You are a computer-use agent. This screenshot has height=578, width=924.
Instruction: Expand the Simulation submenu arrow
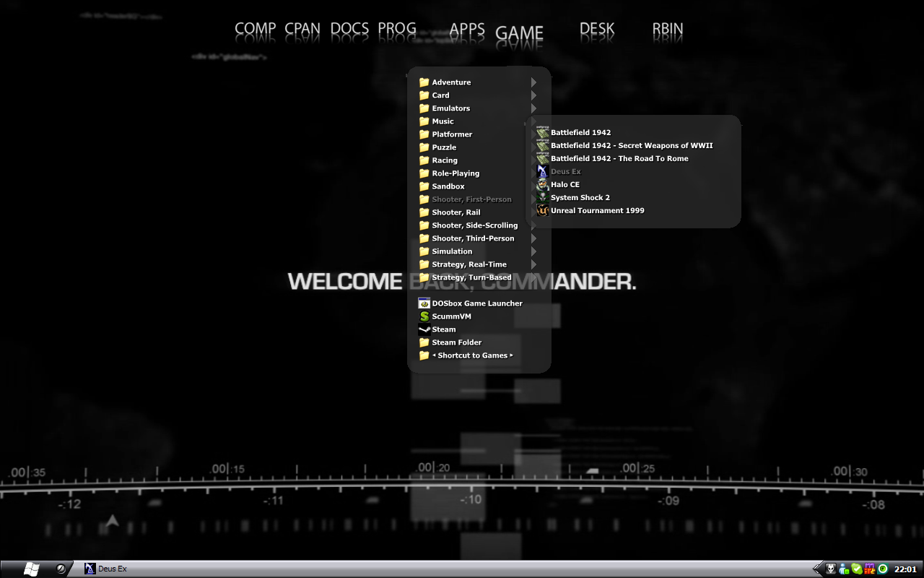pyautogui.click(x=533, y=251)
